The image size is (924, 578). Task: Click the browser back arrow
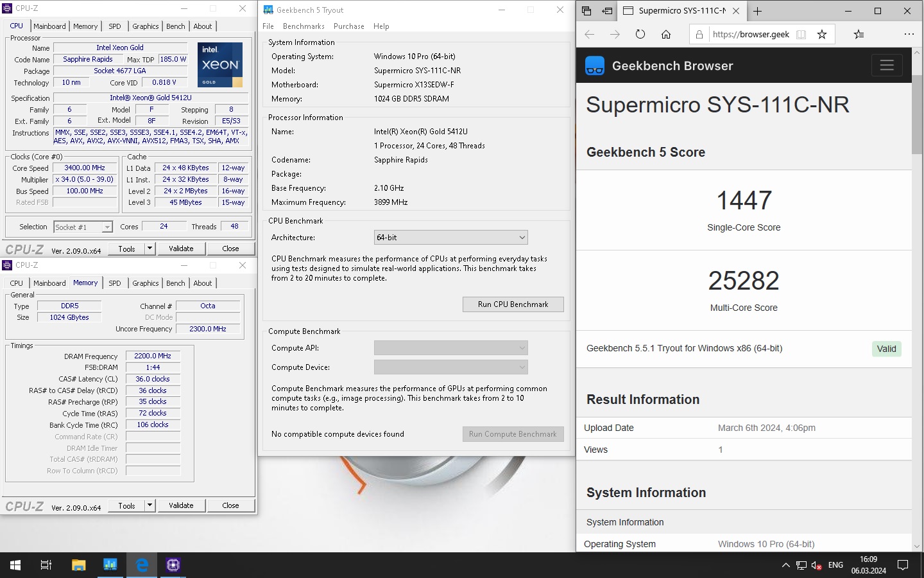click(x=590, y=34)
